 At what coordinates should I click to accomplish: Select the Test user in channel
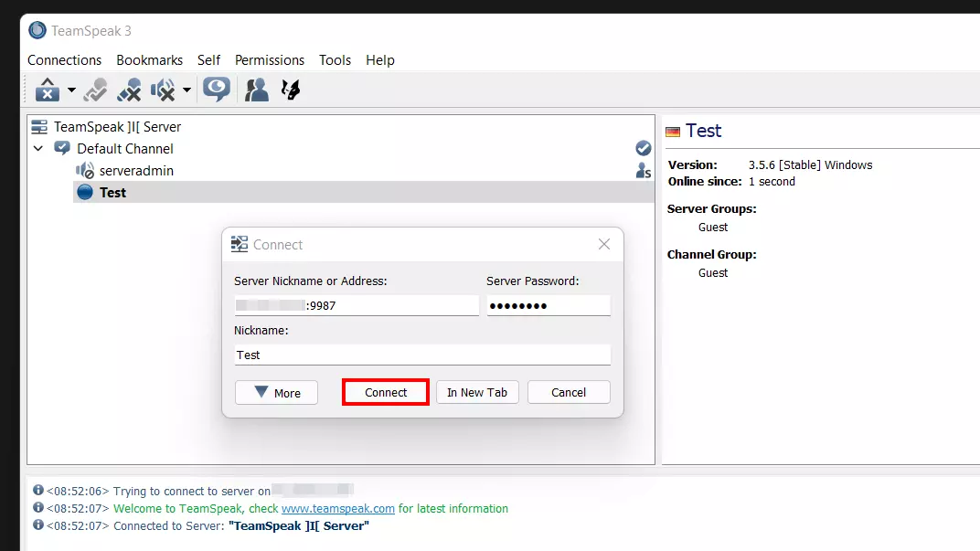(x=364, y=193)
